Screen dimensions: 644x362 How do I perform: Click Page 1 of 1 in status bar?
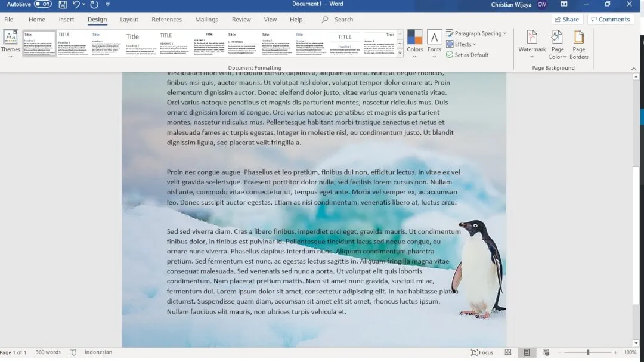point(13,352)
